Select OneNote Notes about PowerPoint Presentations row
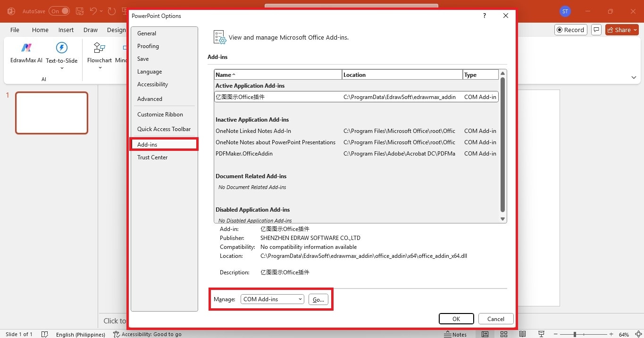The image size is (644, 338). [x=356, y=142]
